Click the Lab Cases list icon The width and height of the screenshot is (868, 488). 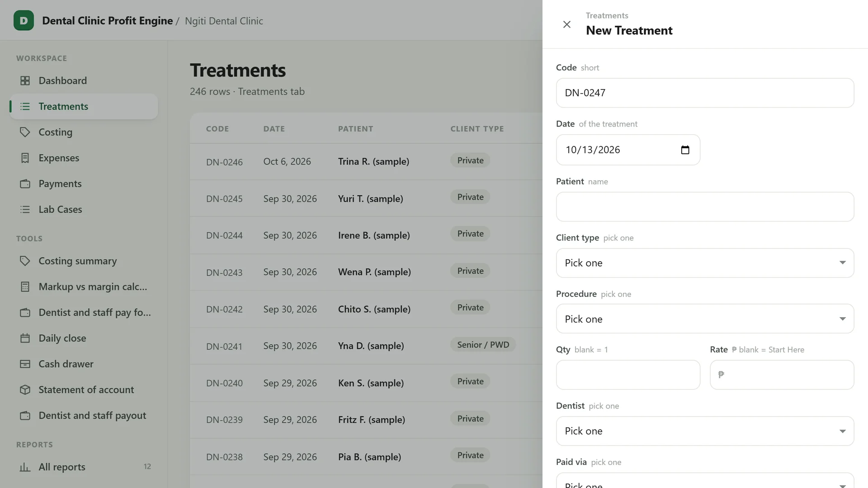(x=25, y=209)
